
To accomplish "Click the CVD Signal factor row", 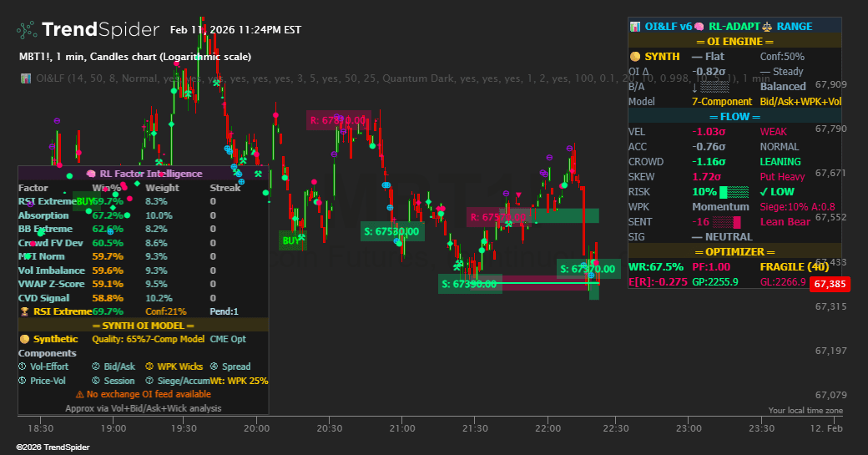I will pos(143,298).
